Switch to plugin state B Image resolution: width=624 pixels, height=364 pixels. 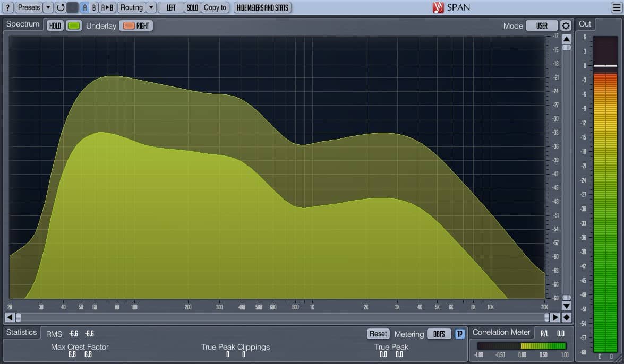click(94, 7)
